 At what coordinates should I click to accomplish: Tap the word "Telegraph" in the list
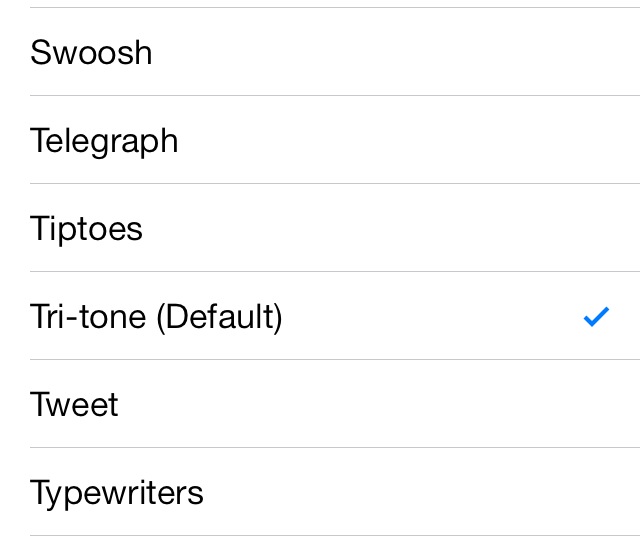[x=104, y=141]
